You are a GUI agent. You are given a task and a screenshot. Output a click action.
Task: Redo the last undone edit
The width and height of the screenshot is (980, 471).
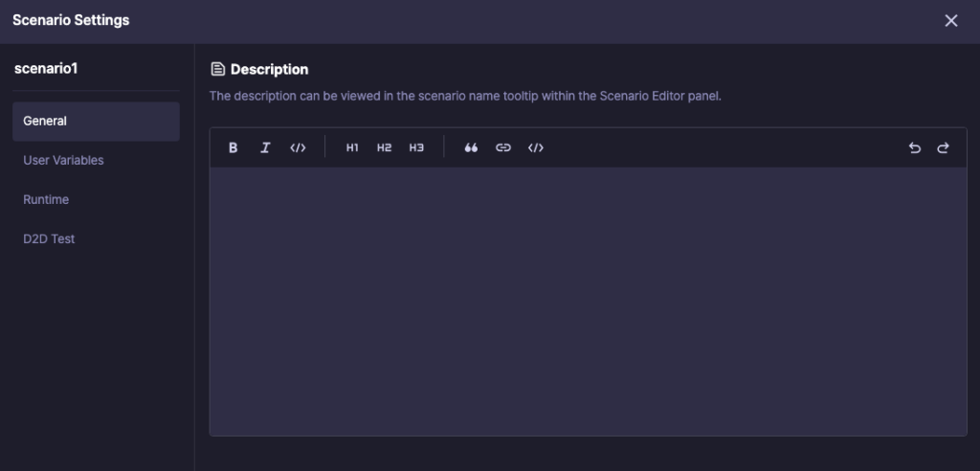point(943,147)
